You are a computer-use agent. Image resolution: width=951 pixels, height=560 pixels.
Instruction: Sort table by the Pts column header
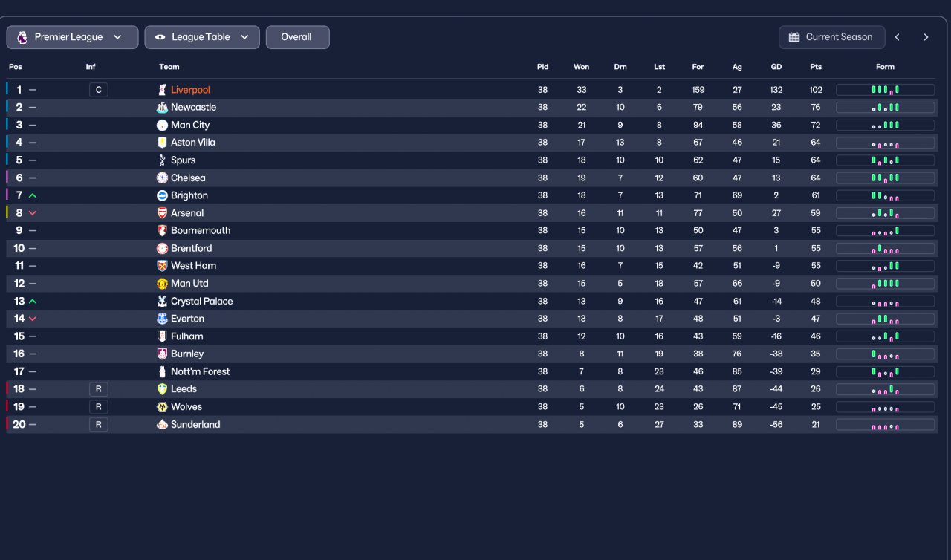816,67
